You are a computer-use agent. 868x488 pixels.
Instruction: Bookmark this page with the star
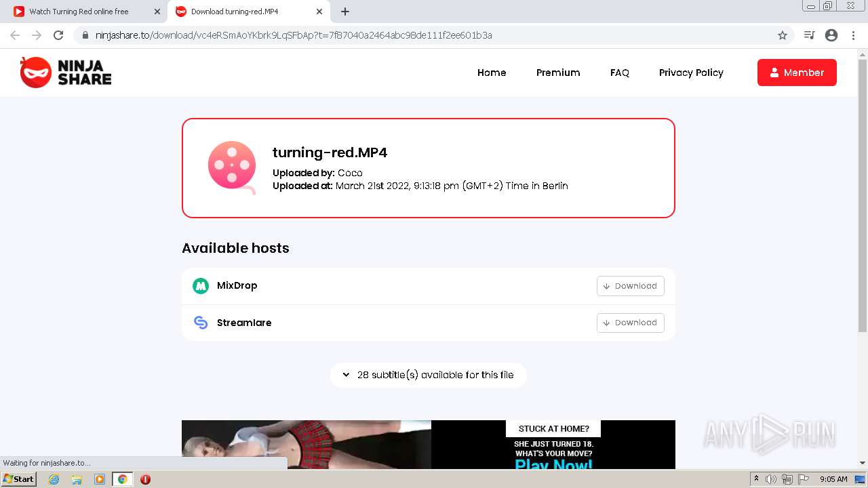pyautogui.click(x=782, y=35)
